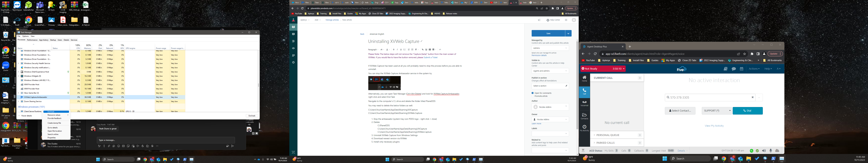
Task: Select the Zoom desktop icon
Action: point(6,66)
